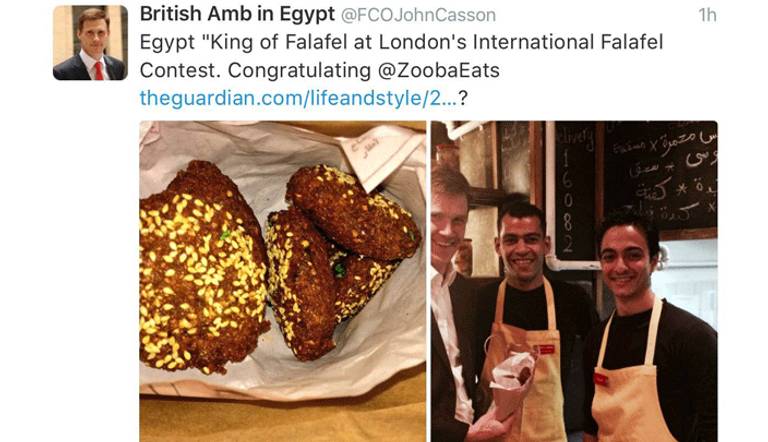
Task: Open the @FCOJohnCasson handle
Action: (418, 15)
